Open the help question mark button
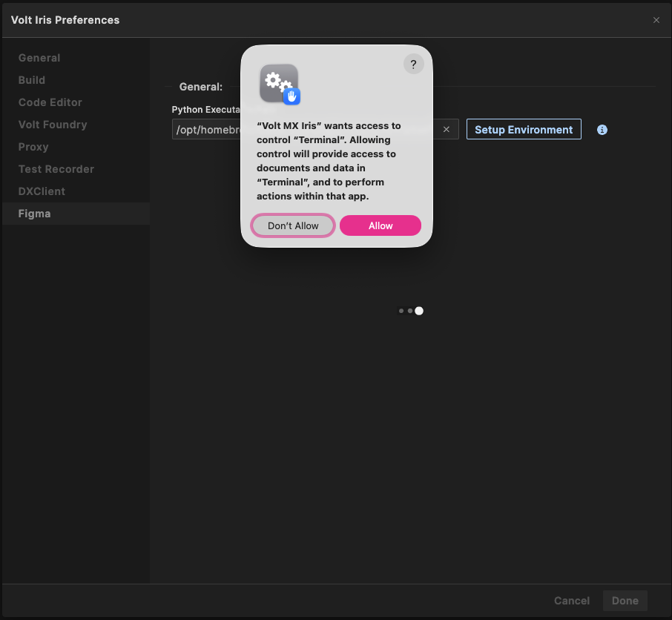The image size is (672, 620). (x=414, y=65)
